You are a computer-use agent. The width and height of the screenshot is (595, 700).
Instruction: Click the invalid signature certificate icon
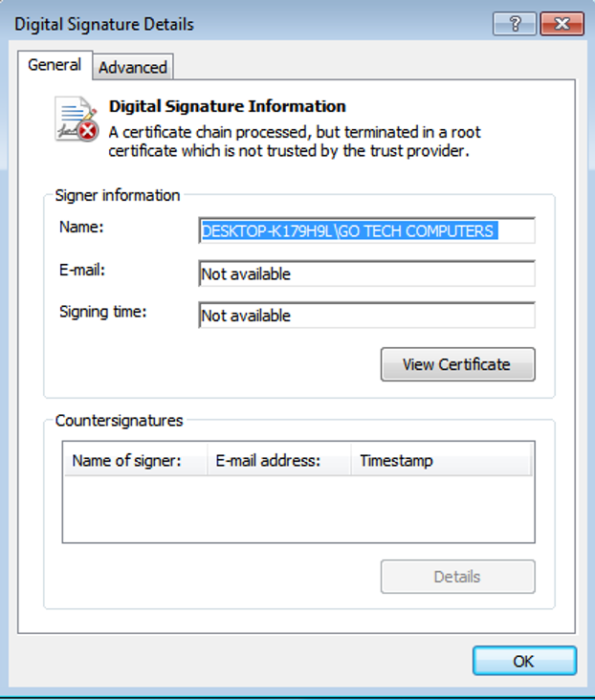(76, 120)
